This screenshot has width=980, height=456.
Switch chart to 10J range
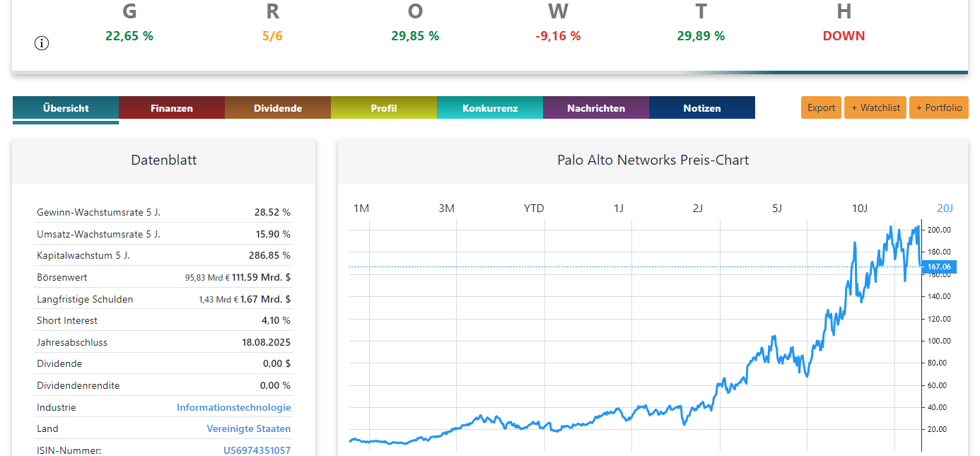pyautogui.click(x=859, y=208)
